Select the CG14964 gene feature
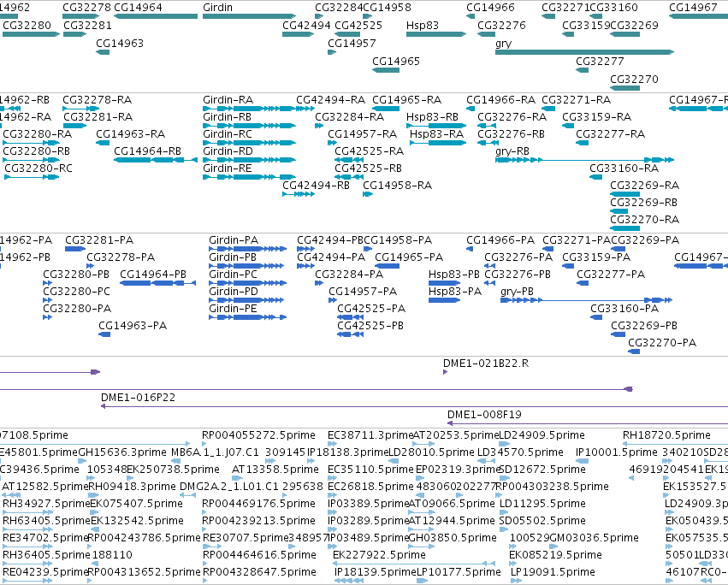 point(156,16)
